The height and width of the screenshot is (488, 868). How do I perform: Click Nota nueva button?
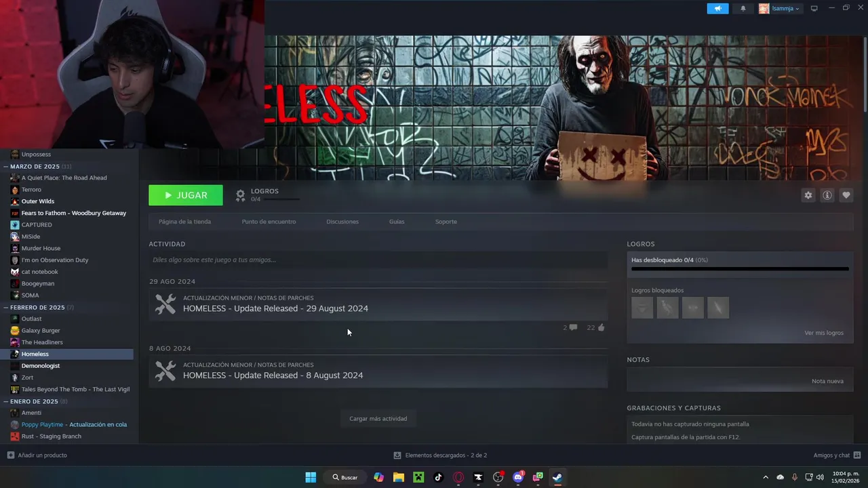pyautogui.click(x=827, y=381)
